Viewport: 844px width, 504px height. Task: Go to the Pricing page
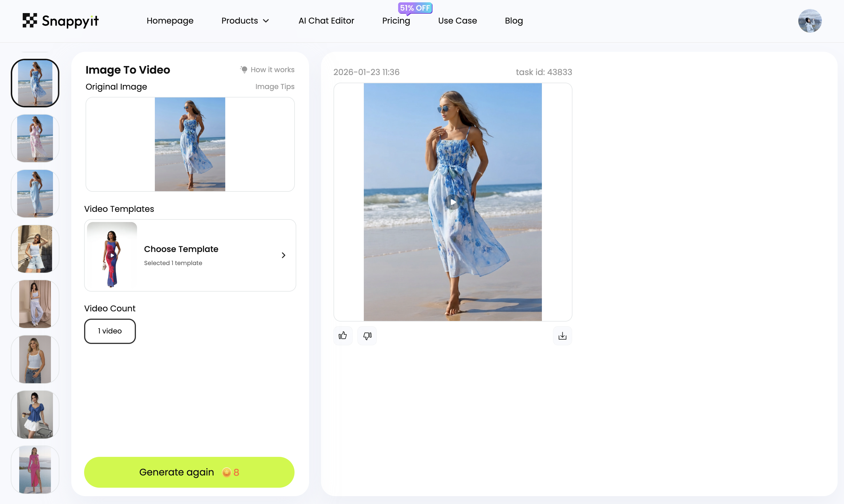[396, 21]
